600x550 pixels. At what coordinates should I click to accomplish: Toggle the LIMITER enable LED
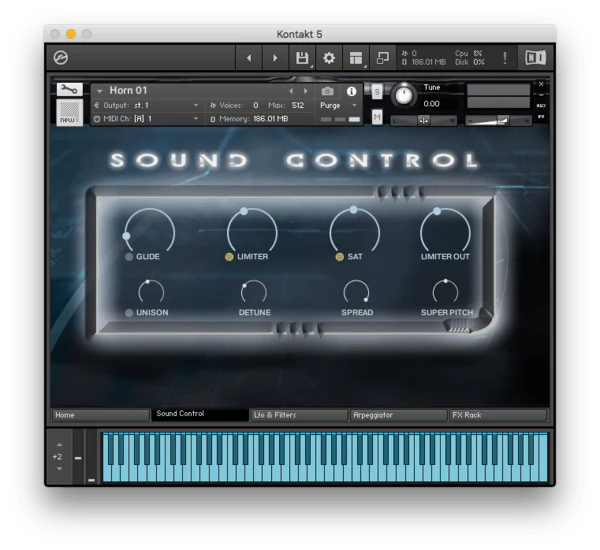click(229, 257)
